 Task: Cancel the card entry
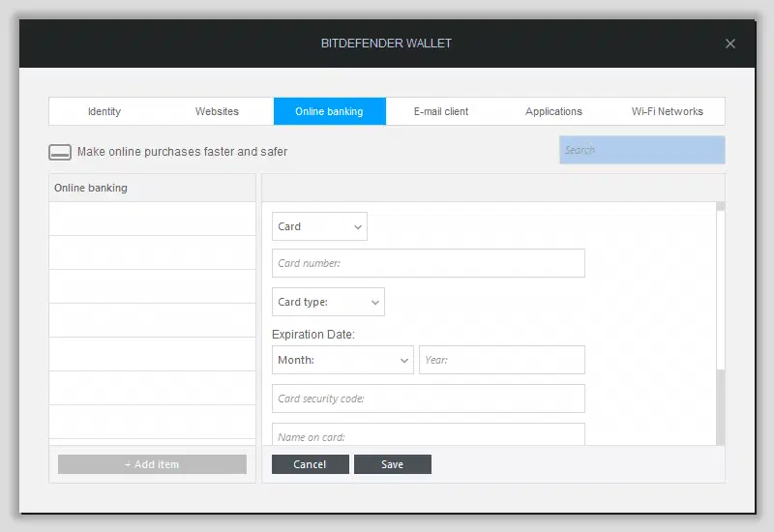coord(310,464)
